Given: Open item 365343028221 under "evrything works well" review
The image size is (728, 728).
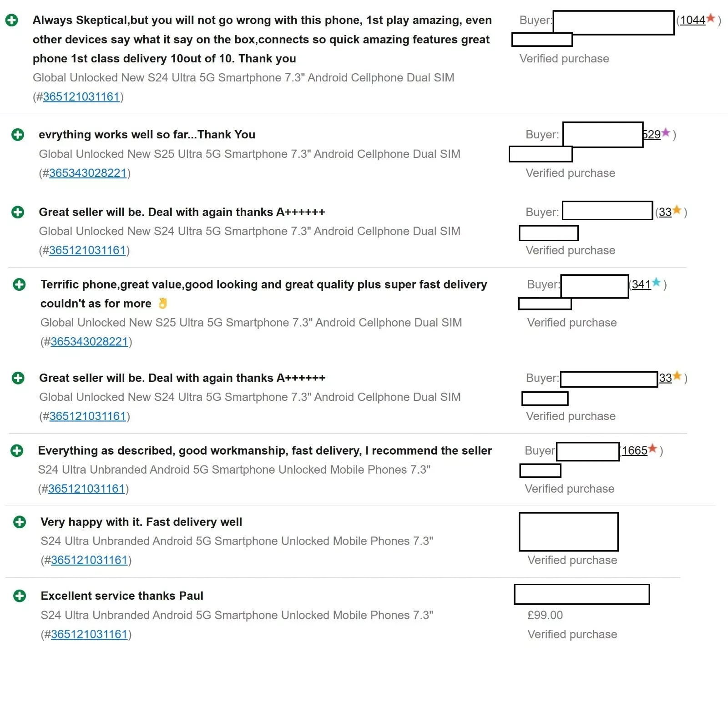Looking at the screenshot, I should [87, 173].
